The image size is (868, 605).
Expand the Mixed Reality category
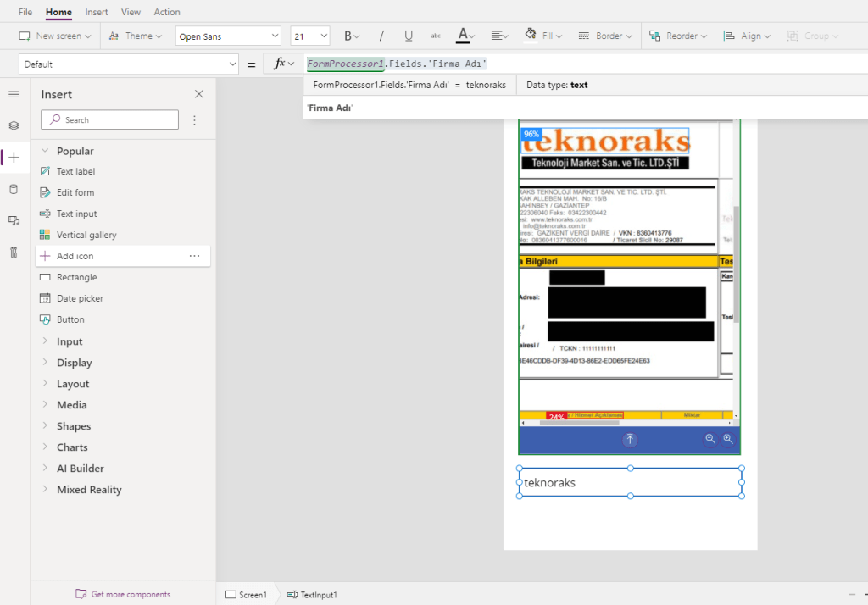pos(88,490)
